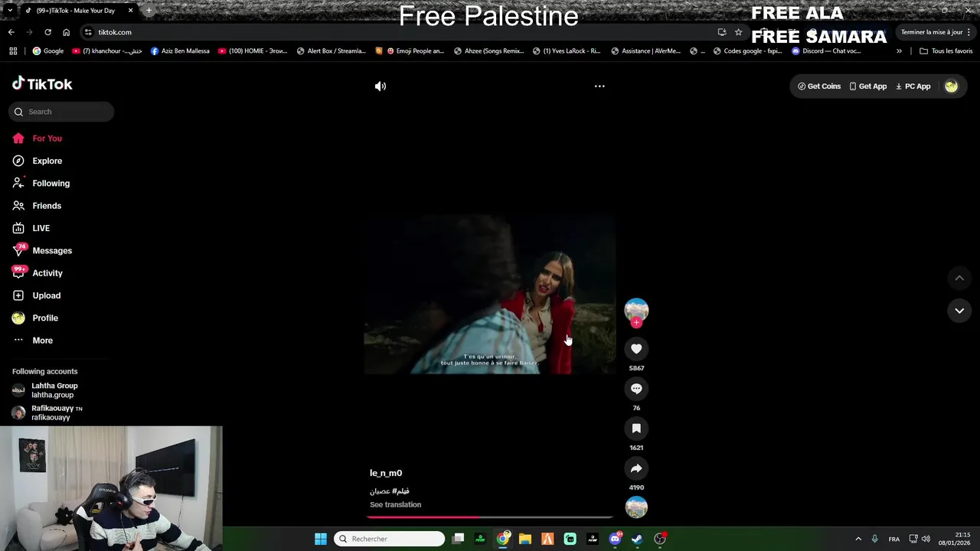Expand hidden bookmarks with the chevron
This screenshot has width=980, height=551.
click(x=899, y=51)
